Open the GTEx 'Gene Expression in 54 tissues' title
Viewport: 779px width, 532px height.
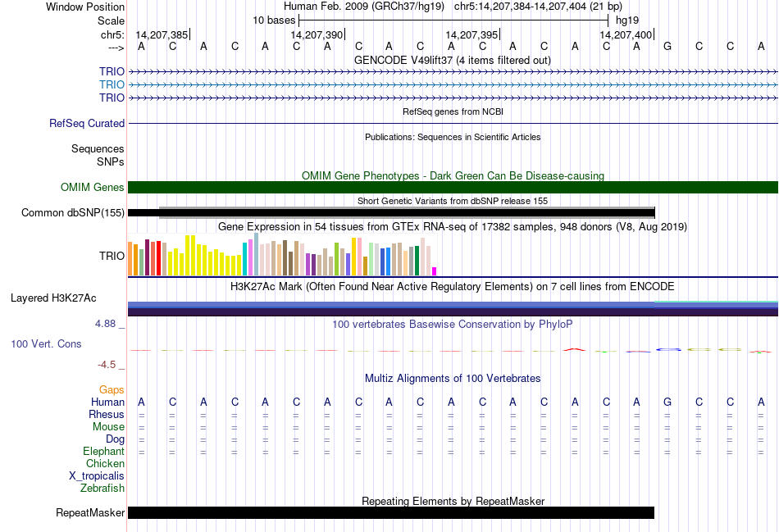pos(453,226)
